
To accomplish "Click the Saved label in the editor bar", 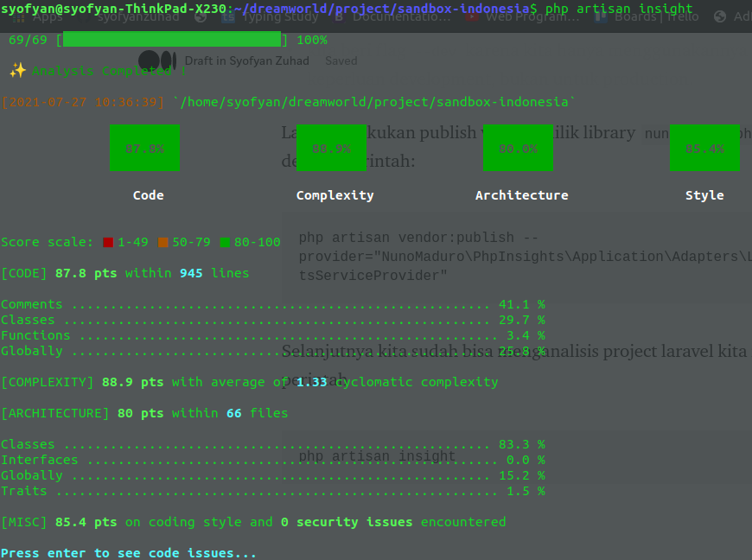I will point(341,60).
